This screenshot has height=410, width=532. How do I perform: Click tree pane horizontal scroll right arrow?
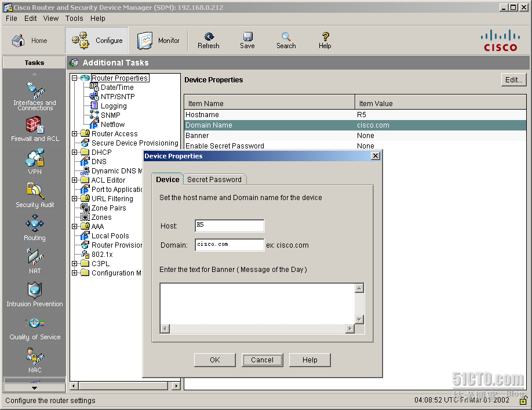[176, 386]
